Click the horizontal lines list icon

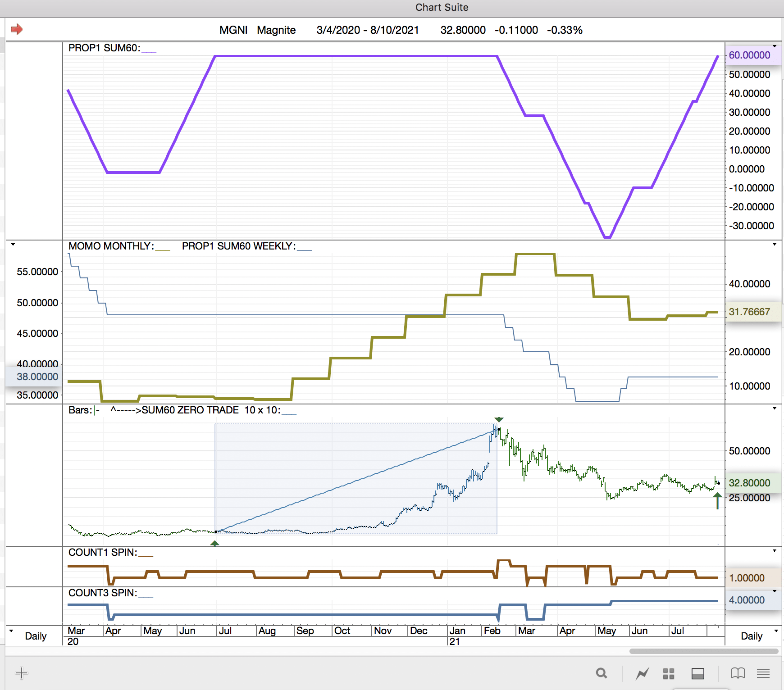click(763, 673)
